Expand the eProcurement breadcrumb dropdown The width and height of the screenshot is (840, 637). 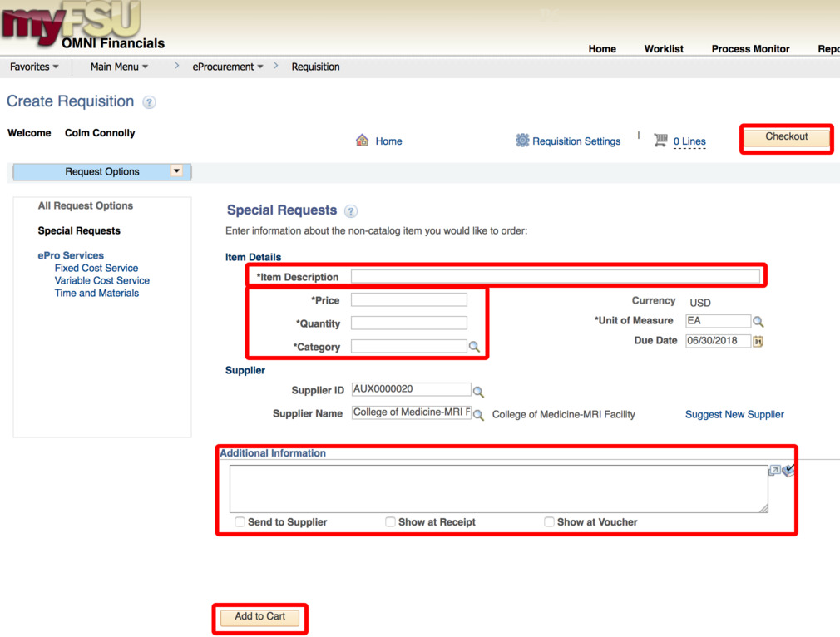click(228, 67)
